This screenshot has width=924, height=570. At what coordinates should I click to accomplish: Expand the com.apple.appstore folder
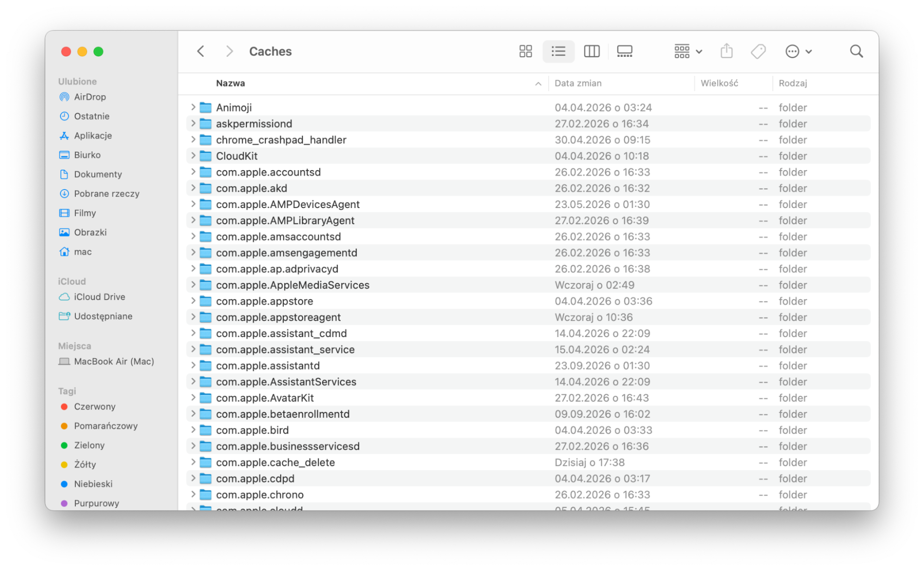[193, 301]
